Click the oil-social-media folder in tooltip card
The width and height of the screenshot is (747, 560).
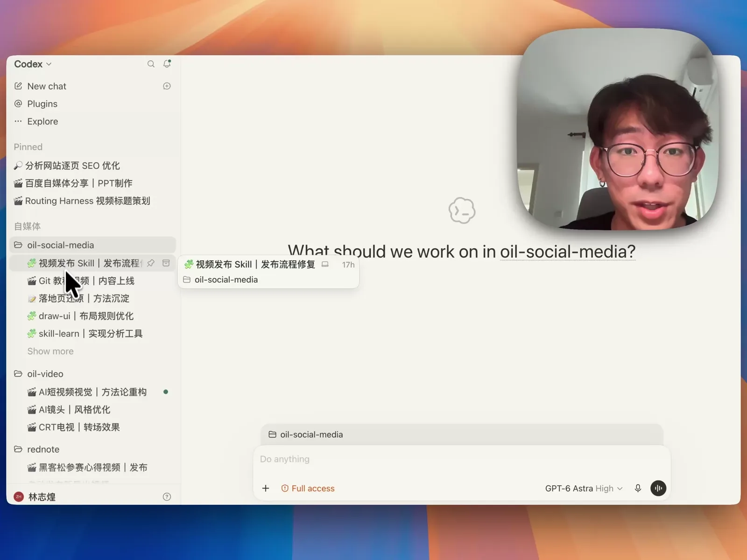coord(220,280)
